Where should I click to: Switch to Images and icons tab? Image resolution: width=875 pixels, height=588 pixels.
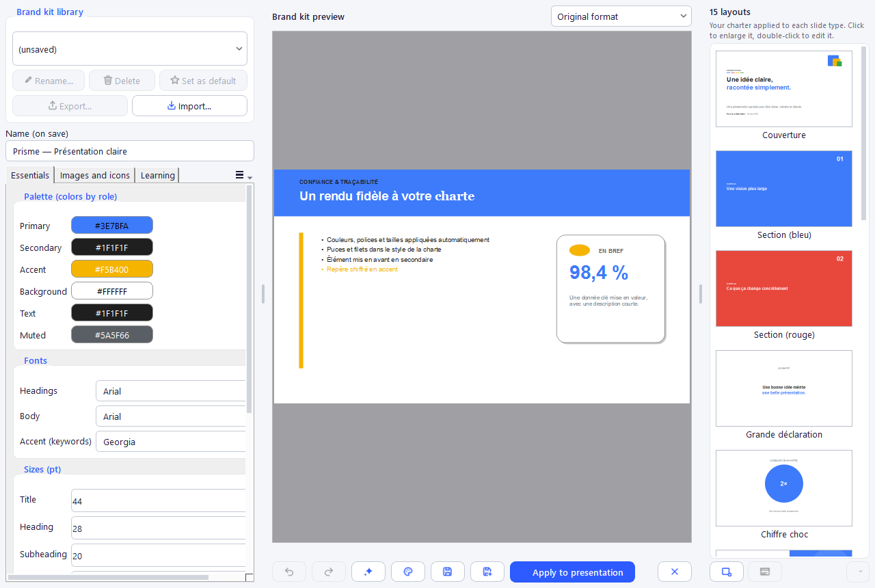point(94,176)
